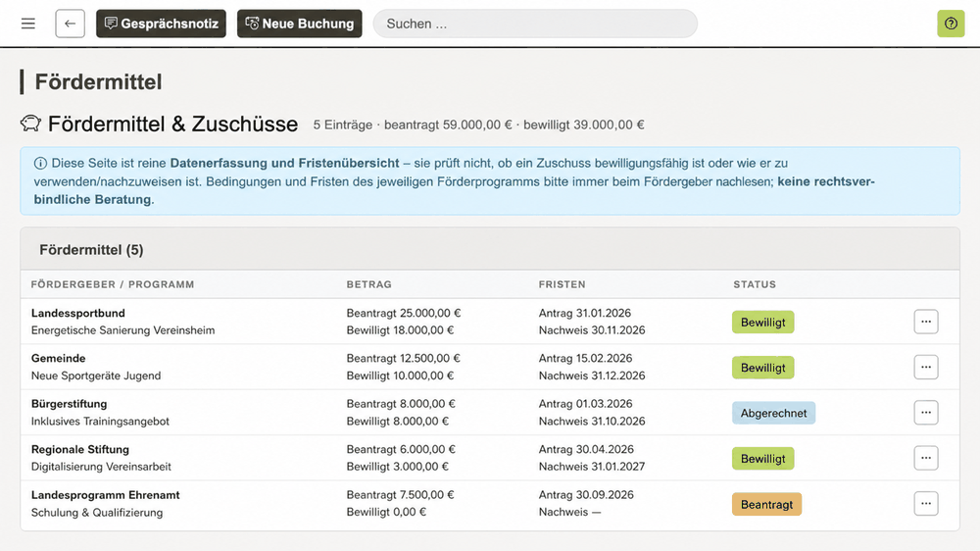Viewport: 980px width, 551px height.
Task: Click the Status column header
Action: point(755,284)
